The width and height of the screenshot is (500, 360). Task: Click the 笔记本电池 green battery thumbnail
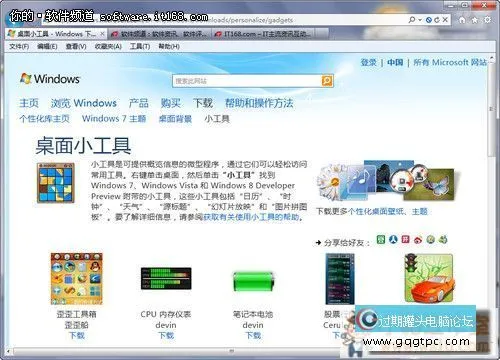pyautogui.click(x=253, y=281)
